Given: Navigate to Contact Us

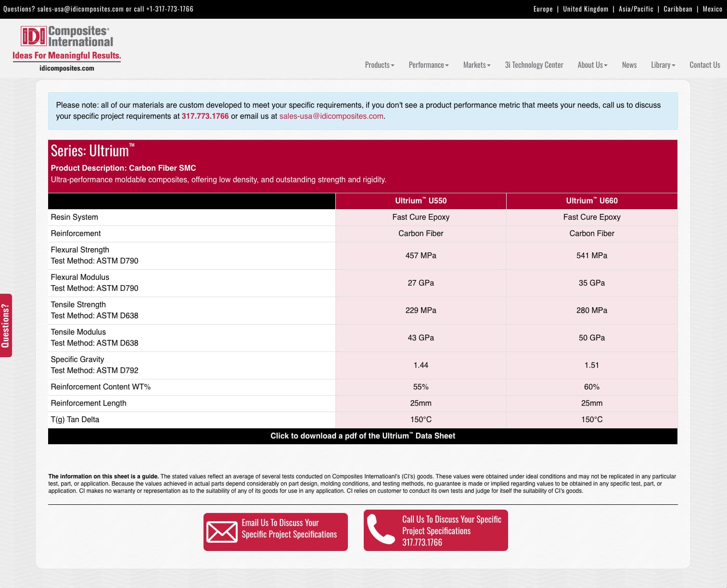Looking at the screenshot, I should [705, 65].
